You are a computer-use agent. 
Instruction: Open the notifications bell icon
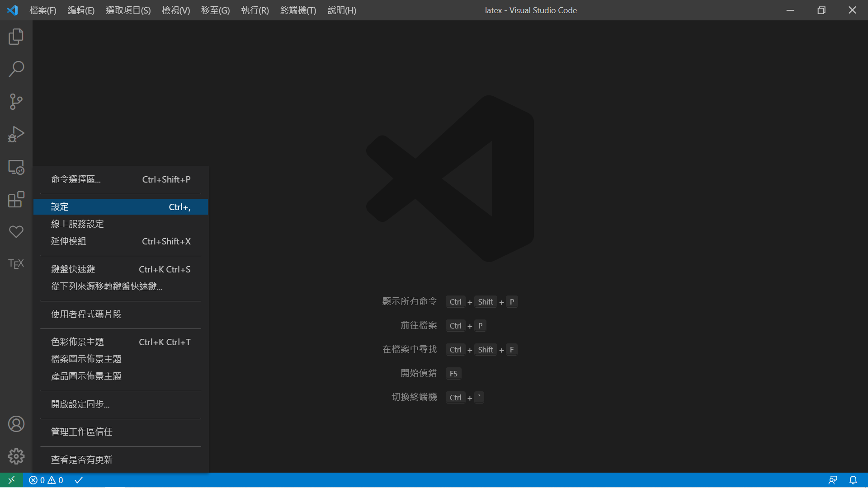point(853,480)
